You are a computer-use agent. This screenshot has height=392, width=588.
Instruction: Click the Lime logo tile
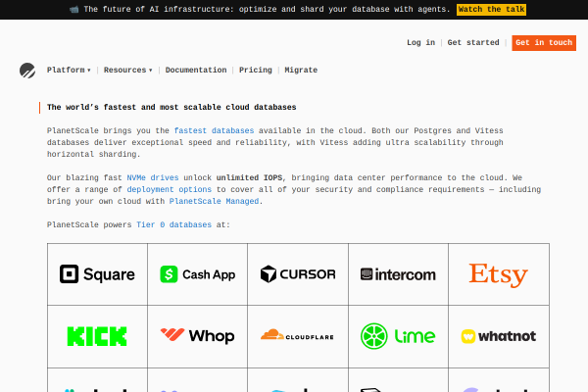pyautogui.click(x=398, y=336)
